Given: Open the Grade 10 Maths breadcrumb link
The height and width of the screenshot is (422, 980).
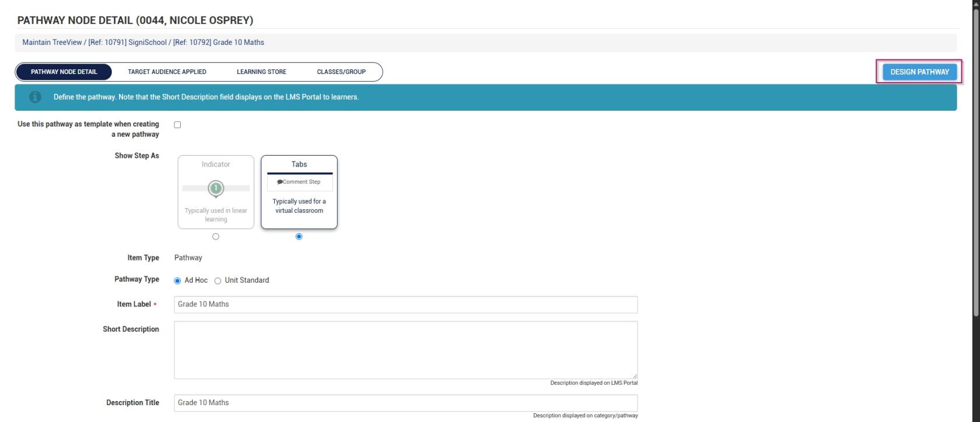Looking at the screenshot, I should click(218, 43).
